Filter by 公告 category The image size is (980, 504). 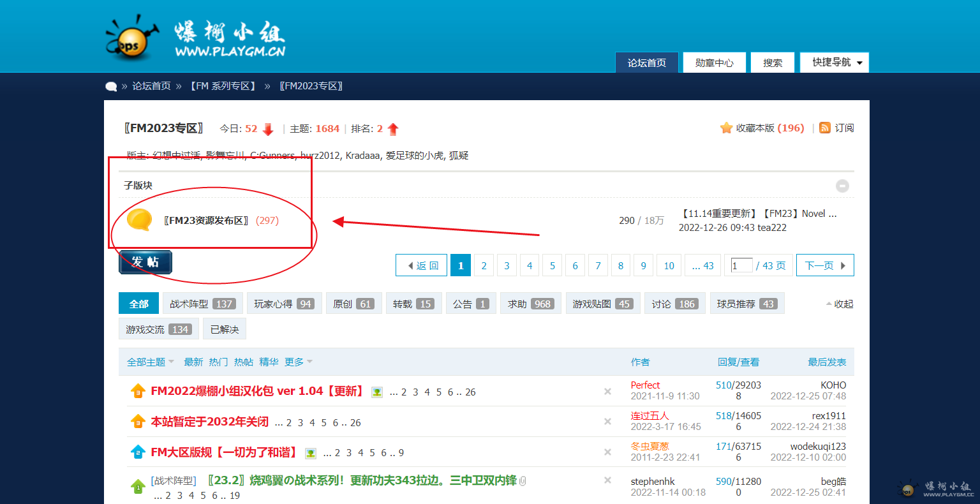tap(471, 304)
